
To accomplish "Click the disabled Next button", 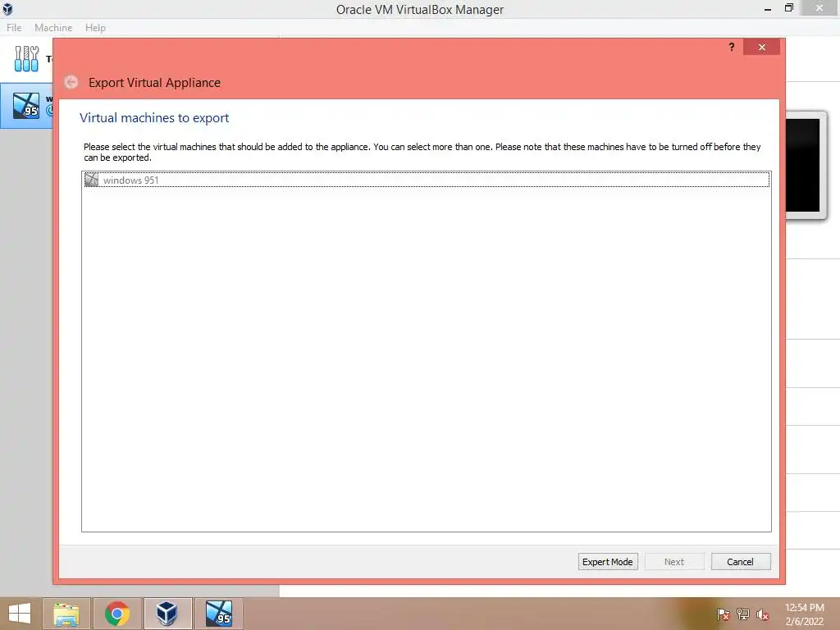I will (x=674, y=561).
